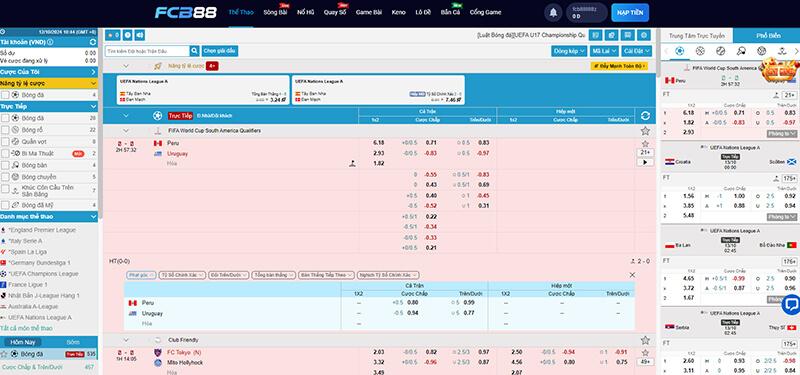
Task: Select the table tennis icon in Phổ Biến panel
Action: [741, 51]
